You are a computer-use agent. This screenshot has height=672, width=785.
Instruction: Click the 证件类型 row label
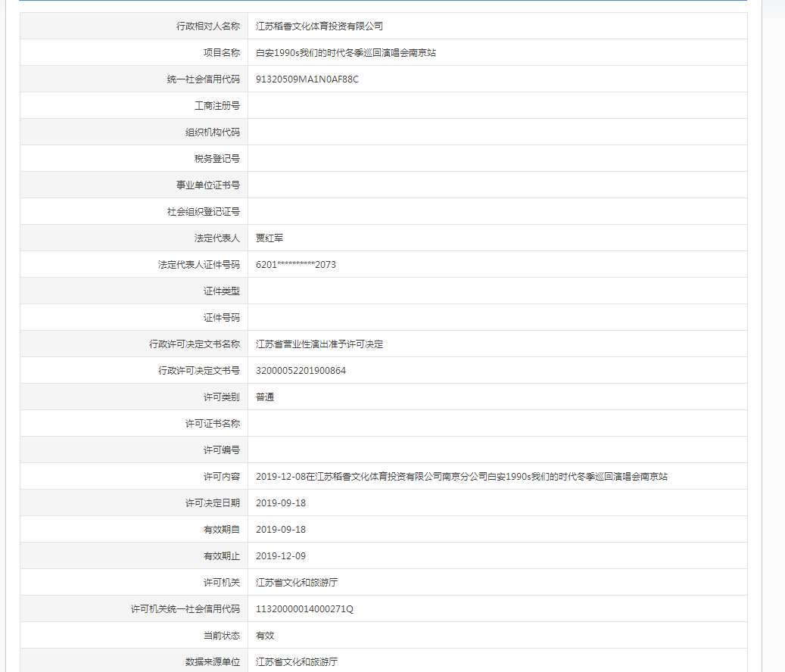222,291
